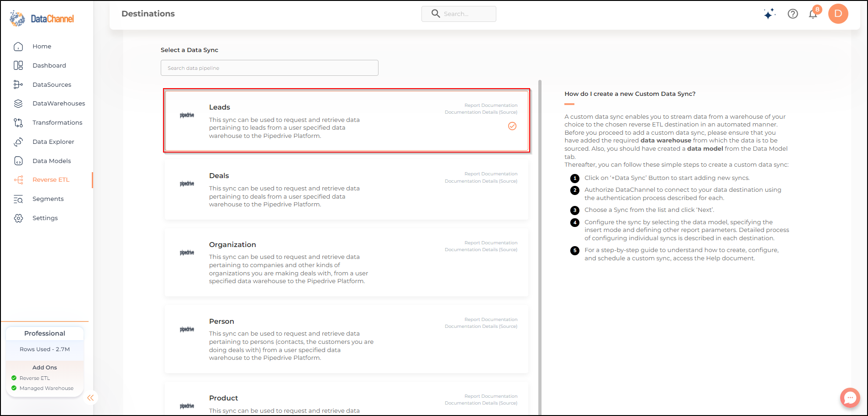Click the DataChannel logo
Image resolution: width=868 pixels, height=416 pixels.
coord(42,18)
